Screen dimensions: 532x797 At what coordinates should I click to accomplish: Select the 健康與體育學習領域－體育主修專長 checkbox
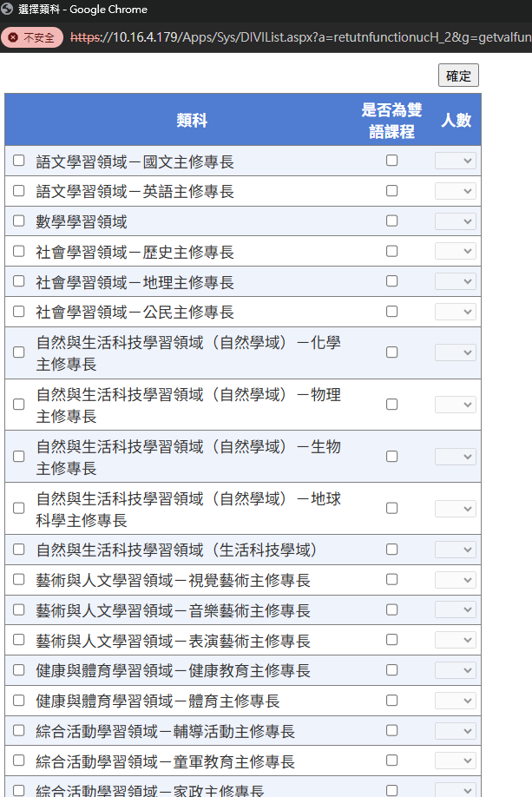[x=19, y=700]
